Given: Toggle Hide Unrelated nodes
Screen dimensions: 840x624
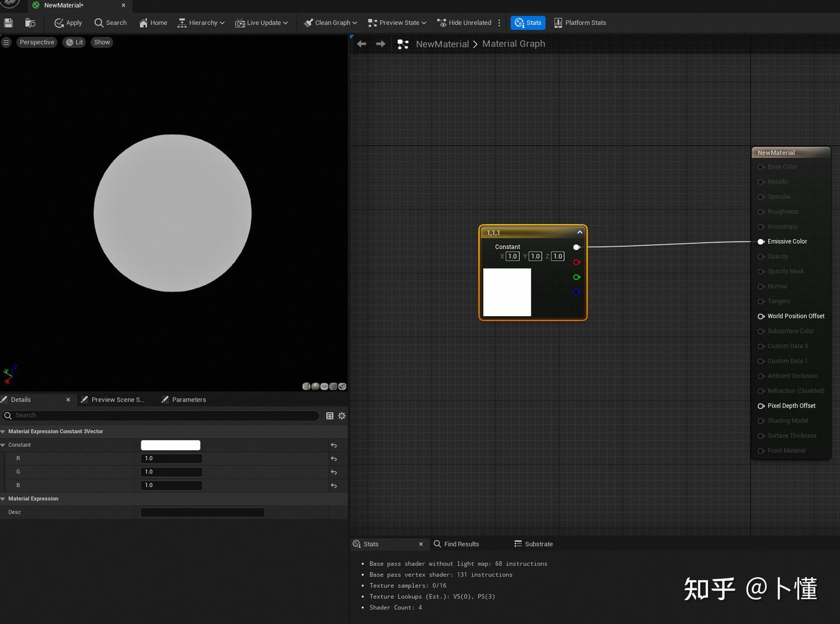Looking at the screenshot, I should (464, 23).
